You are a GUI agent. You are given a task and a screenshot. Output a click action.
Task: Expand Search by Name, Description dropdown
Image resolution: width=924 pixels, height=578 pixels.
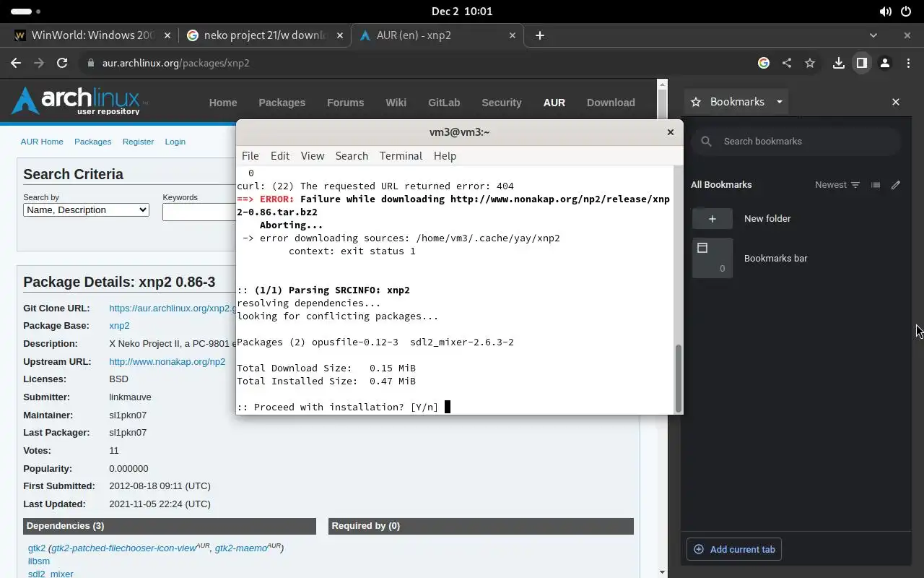[x=86, y=210]
